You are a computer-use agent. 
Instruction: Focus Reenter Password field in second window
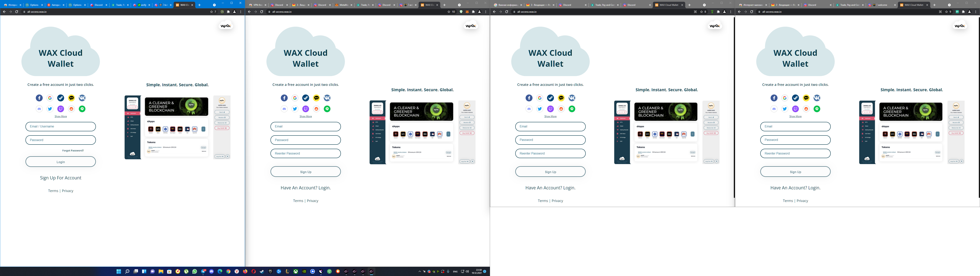(x=305, y=154)
